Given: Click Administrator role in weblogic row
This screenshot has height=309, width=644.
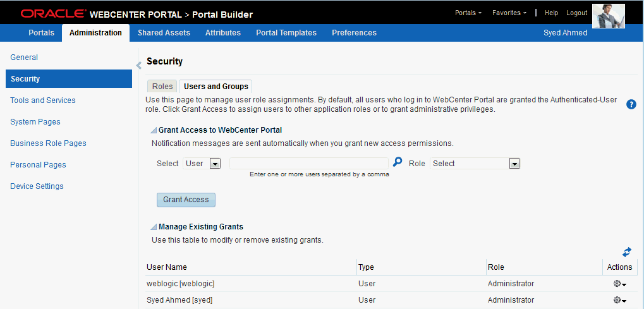Looking at the screenshot, I should (x=511, y=284).
